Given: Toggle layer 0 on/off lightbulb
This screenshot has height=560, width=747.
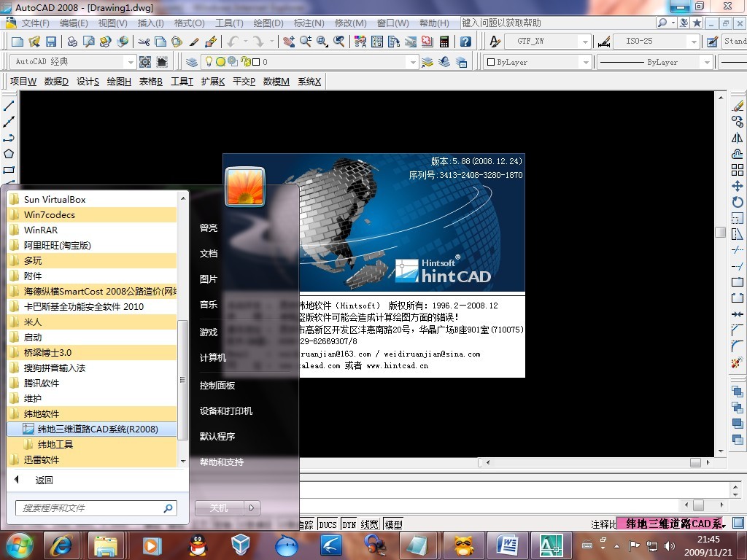Looking at the screenshot, I should click(209, 61).
